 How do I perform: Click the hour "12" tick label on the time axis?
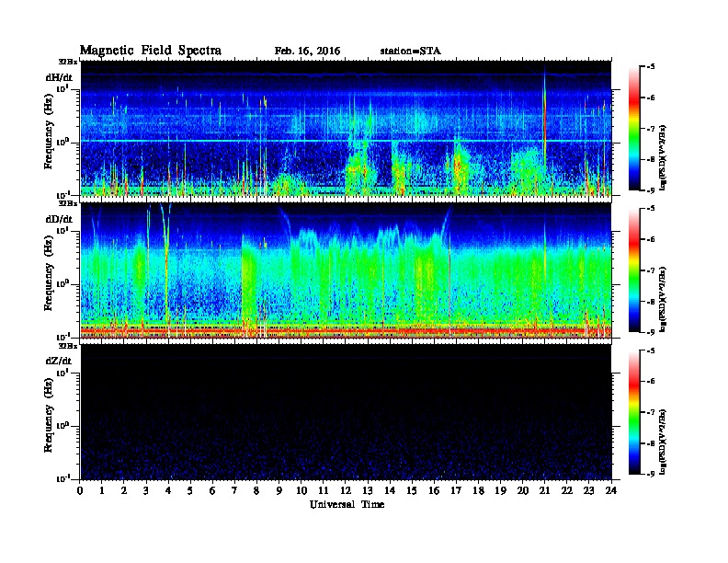click(x=346, y=490)
